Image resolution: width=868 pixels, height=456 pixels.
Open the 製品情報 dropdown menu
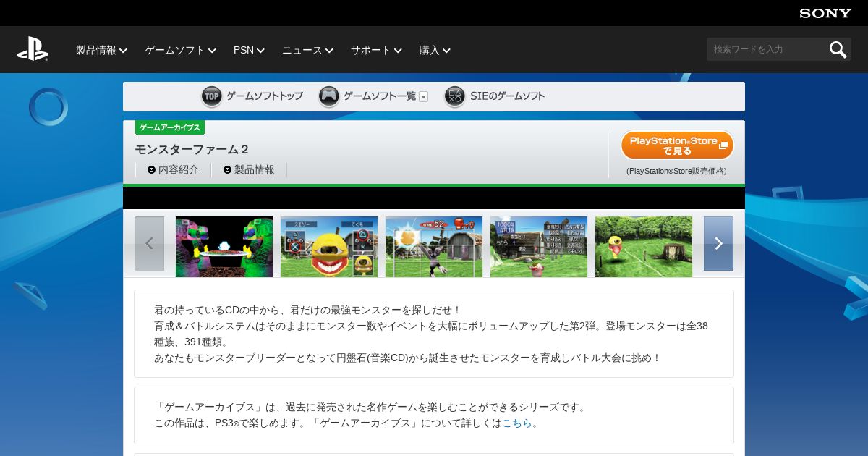click(x=101, y=50)
